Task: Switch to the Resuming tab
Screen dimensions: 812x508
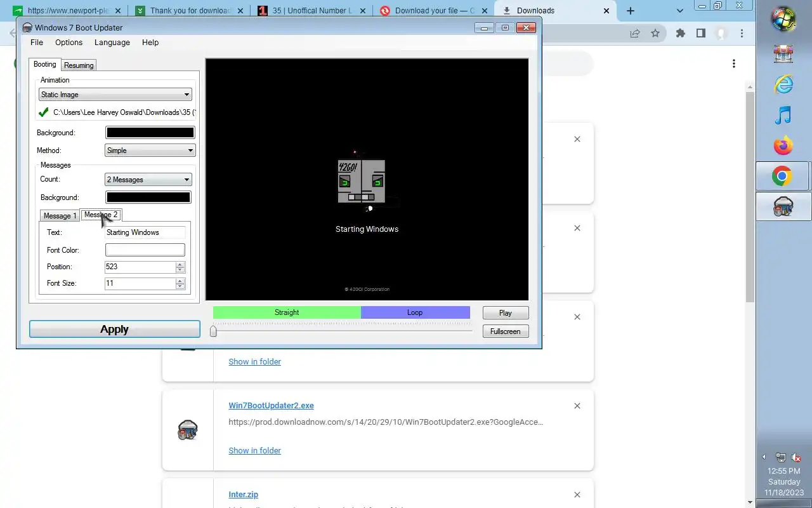Action: tap(79, 65)
